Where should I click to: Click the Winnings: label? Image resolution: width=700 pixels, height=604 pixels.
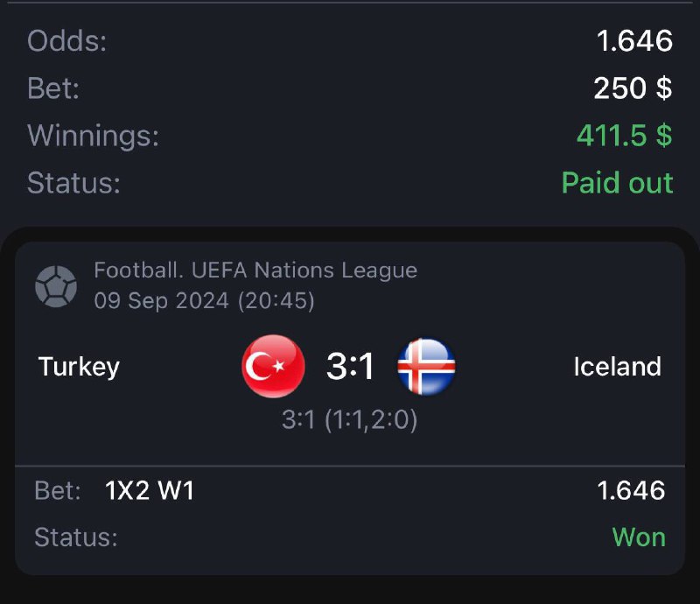(x=94, y=136)
